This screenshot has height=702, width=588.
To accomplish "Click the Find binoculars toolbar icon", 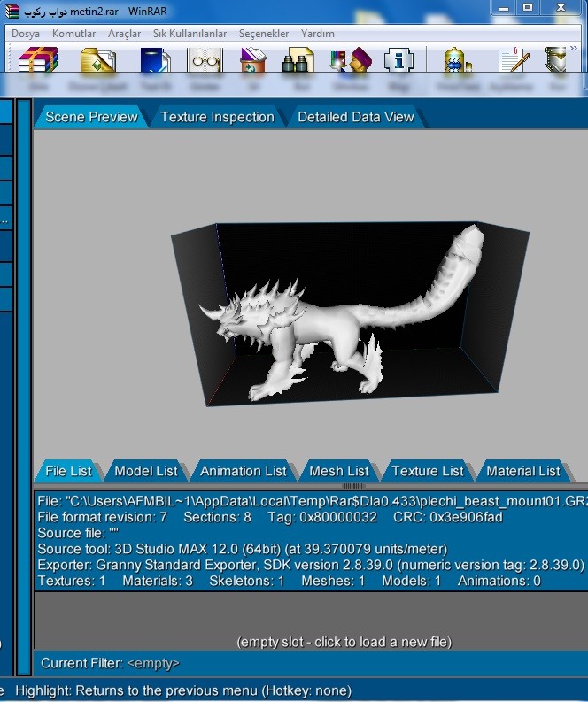I will tap(298, 60).
